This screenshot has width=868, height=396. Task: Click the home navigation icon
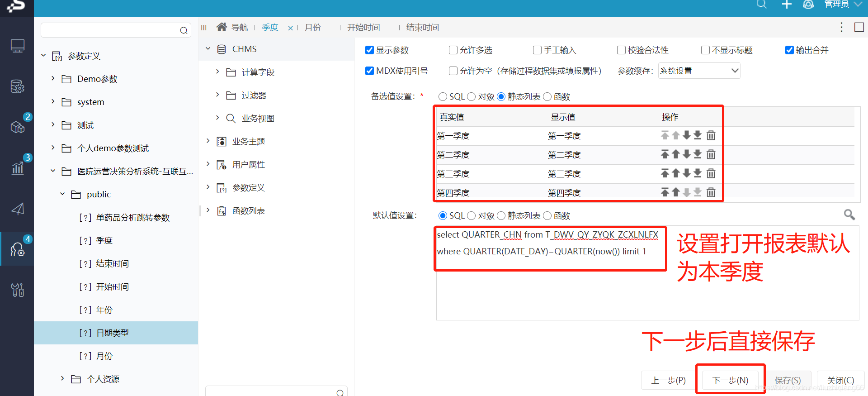pos(222,27)
